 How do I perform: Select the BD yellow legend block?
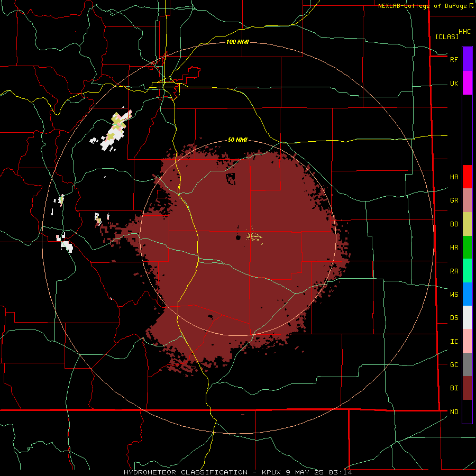coord(467,224)
